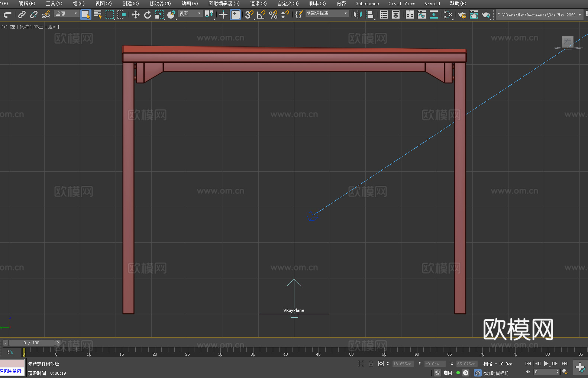This screenshot has width=588, height=378.
Task: Click the [+] viewport general label
Action: click(x=4, y=27)
